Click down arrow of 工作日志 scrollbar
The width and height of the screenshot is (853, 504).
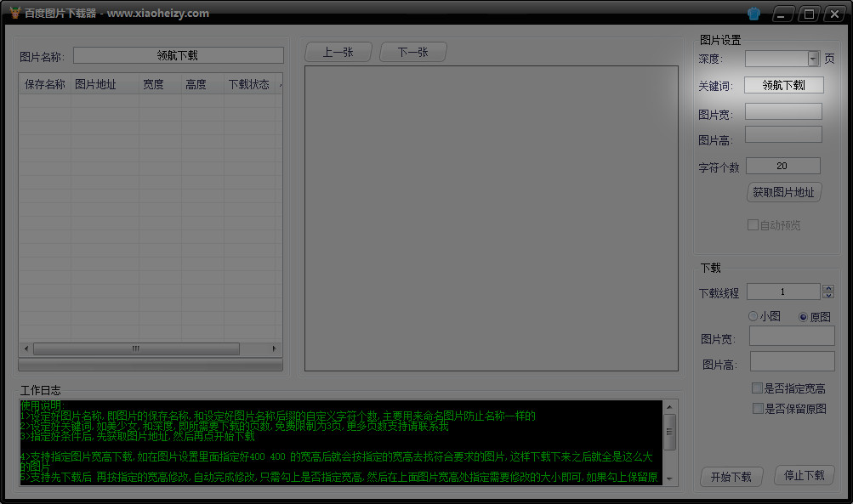coord(669,479)
